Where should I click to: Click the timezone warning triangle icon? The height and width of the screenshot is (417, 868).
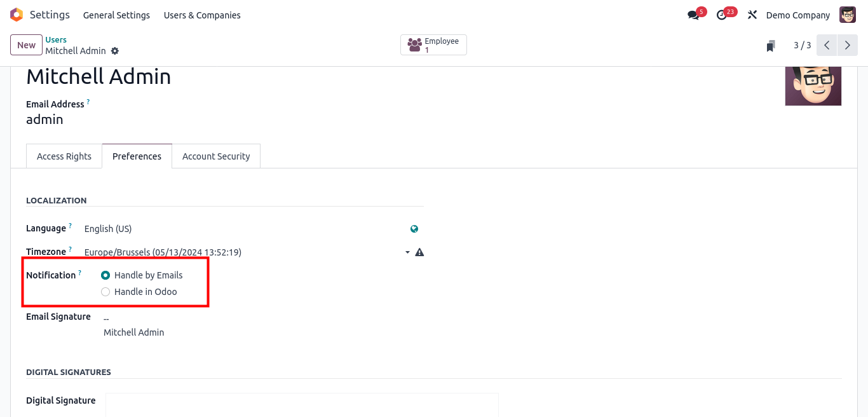point(419,252)
